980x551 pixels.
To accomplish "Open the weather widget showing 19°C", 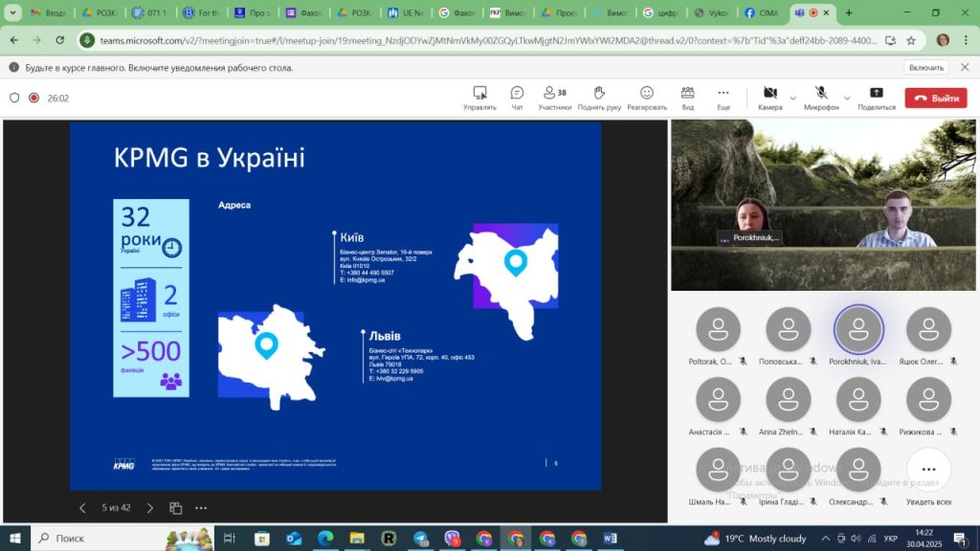I will pyautogui.click(x=755, y=538).
